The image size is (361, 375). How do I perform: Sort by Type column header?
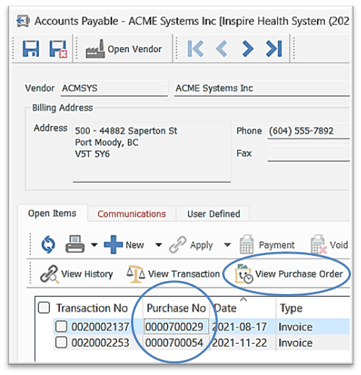point(291,308)
